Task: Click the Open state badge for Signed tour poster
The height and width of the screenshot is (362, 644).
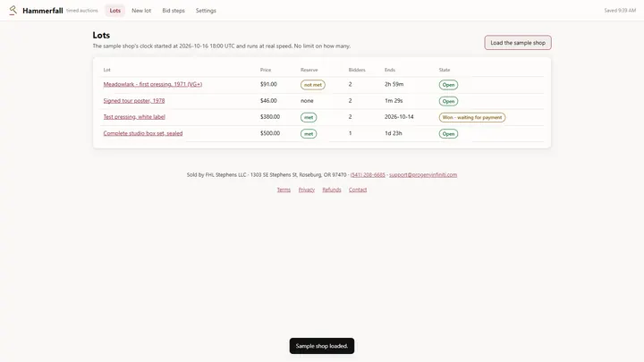Action: coord(448,101)
